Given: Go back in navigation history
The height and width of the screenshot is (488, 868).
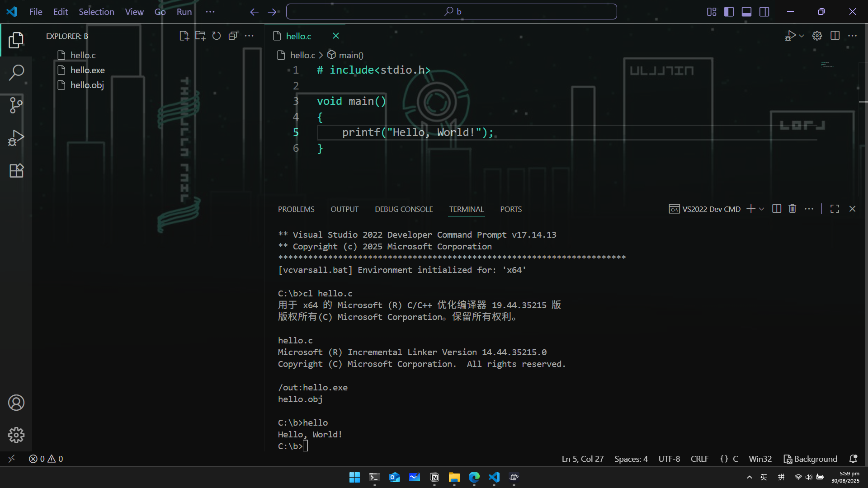Looking at the screenshot, I should tap(255, 12).
